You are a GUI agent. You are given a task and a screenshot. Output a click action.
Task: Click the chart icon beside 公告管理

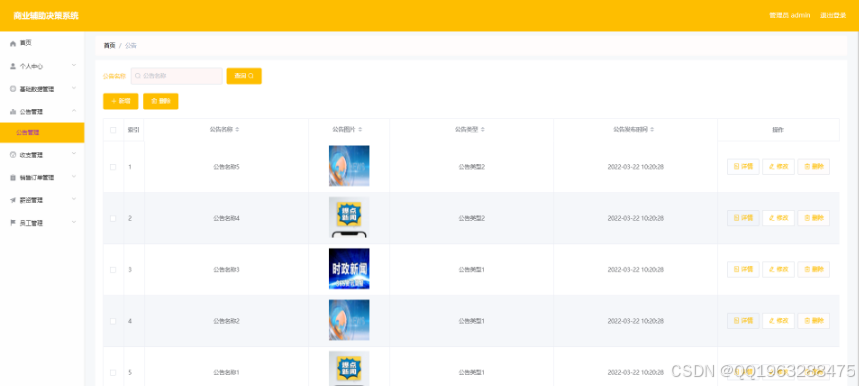tap(13, 112)
